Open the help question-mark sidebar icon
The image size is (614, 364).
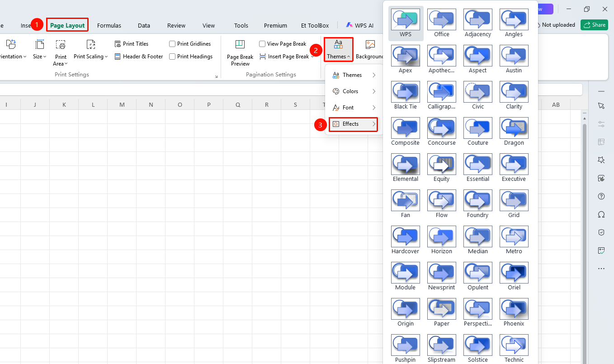point(601,196)
